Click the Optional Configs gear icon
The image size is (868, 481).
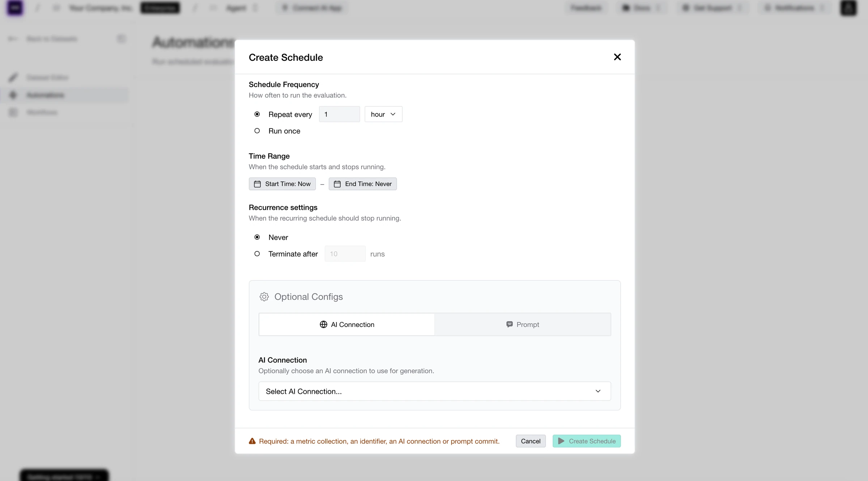point(264,297)
